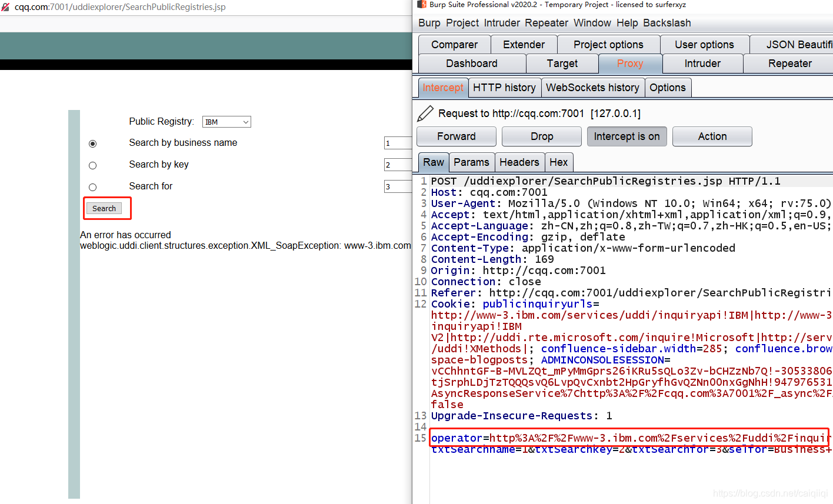Image resolution: width=833 pixels, height=504 pixels.
Task: Click the Drop button
Action: (x=541, y=136)
